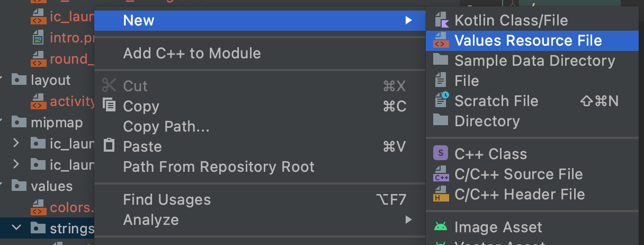The width and height of the screenshot is (644, 245).
Task: Expand the first ic_launcher mipmap folder
Action: (16, 143)
